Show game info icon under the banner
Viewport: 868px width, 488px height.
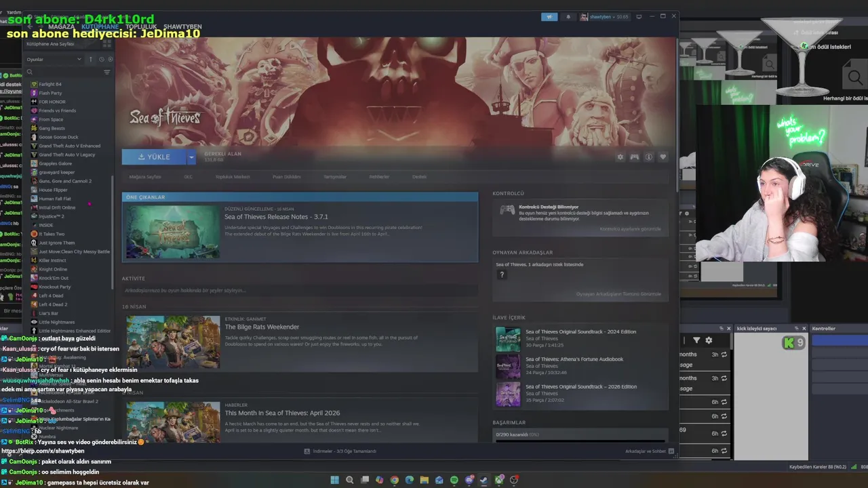point(648,157)
